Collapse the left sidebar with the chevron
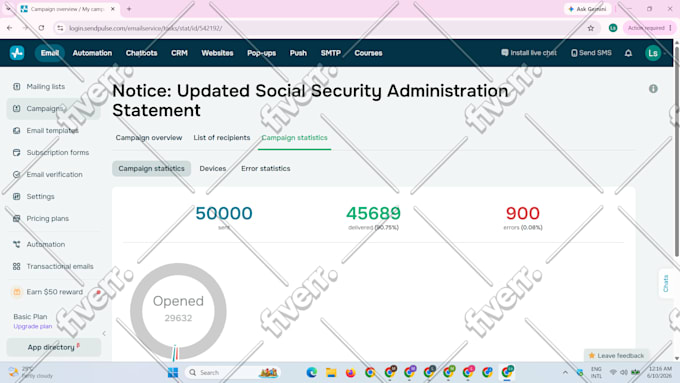Image resolution: width=680 pixels, height=383 pixels. tap(104, 334)
